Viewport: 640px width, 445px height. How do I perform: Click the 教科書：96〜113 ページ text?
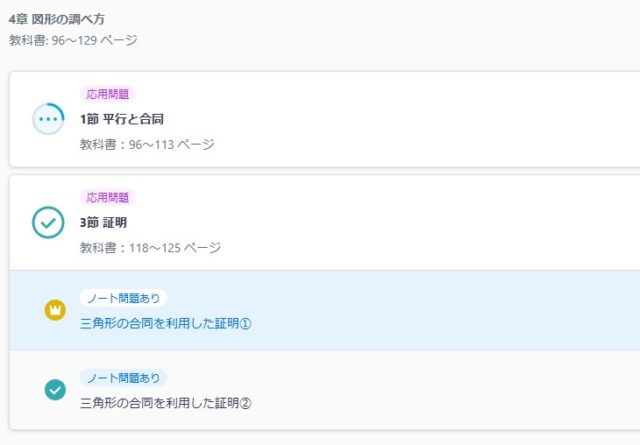pyautogui.click(x=147, y=144)
